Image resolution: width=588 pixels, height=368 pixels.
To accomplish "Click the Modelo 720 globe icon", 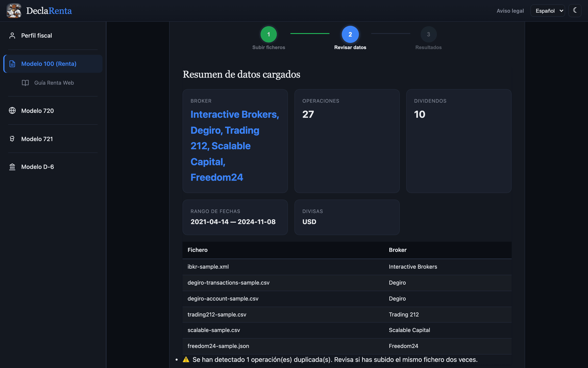I will tap(12, 110).
